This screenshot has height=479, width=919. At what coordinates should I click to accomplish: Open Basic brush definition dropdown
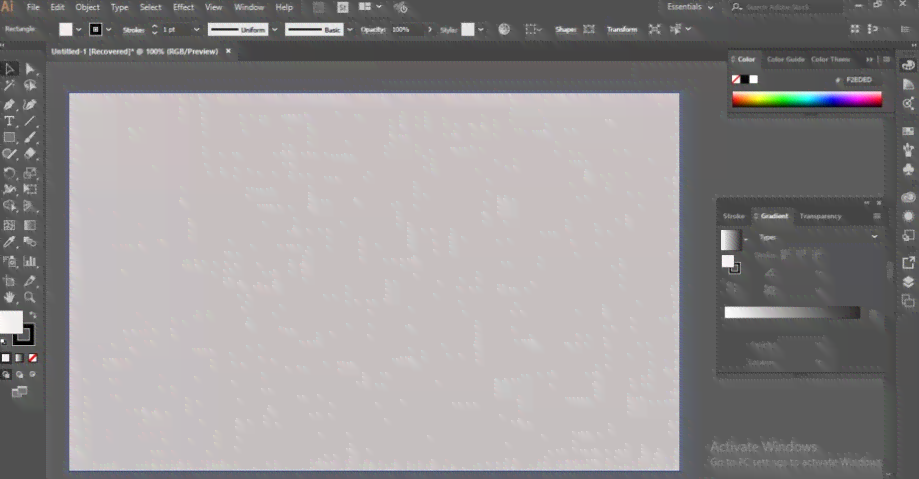pyautogui.click(x=350, y=30)
